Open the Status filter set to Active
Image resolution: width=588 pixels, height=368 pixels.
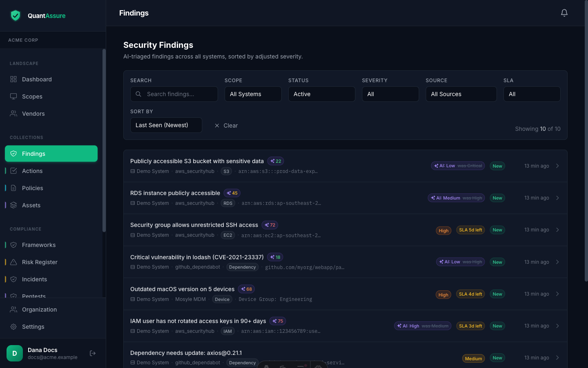[x=322, y=94]
